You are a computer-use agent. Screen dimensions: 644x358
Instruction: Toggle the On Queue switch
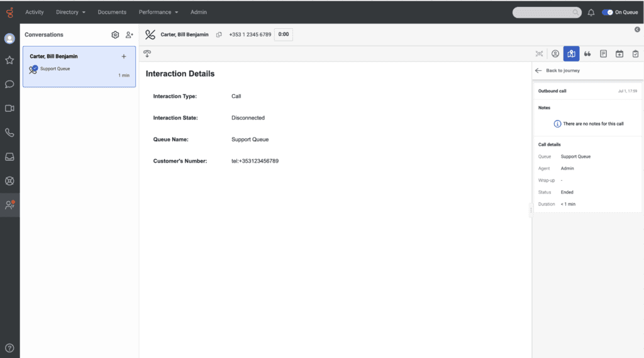(608, 12)
